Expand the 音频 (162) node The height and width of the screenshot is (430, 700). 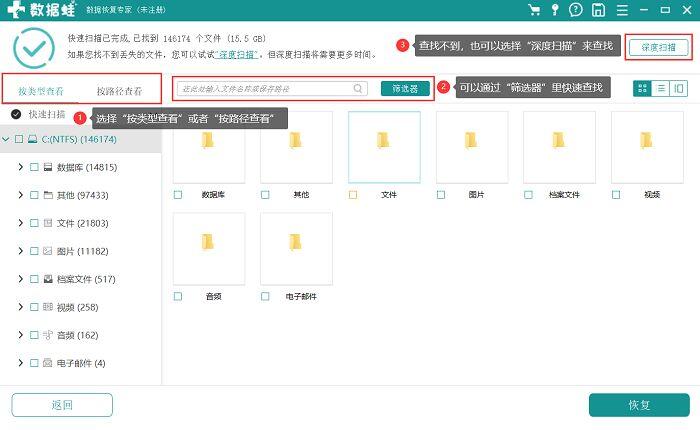[x=21, y=334]
